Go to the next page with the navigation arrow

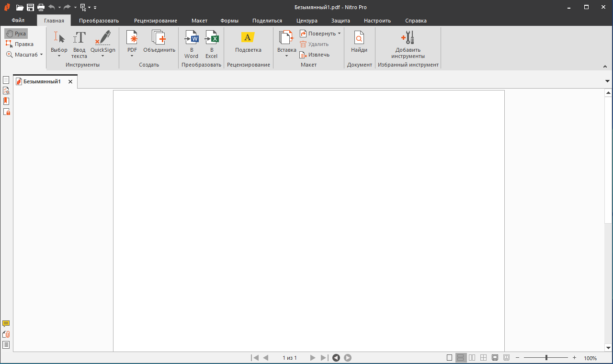(313, 357)
